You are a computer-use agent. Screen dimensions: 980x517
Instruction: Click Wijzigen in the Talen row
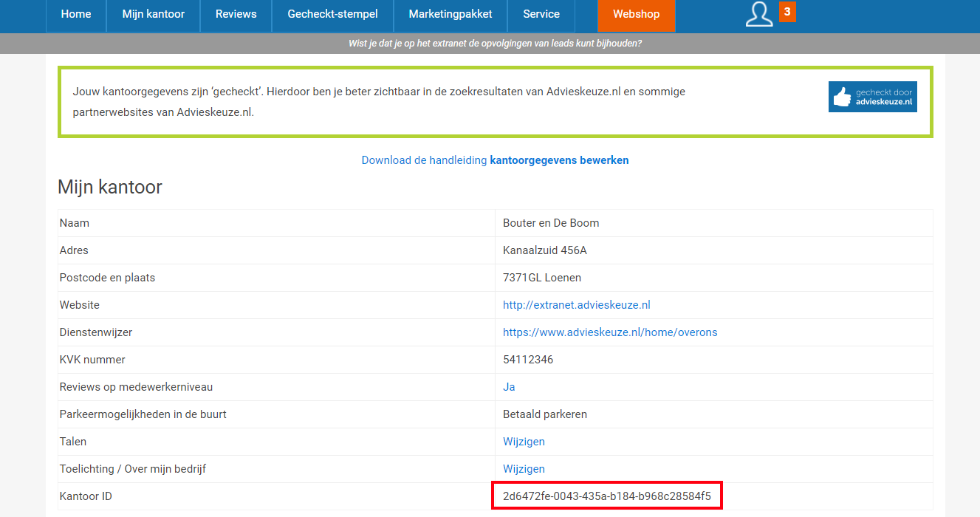point(524,442)
